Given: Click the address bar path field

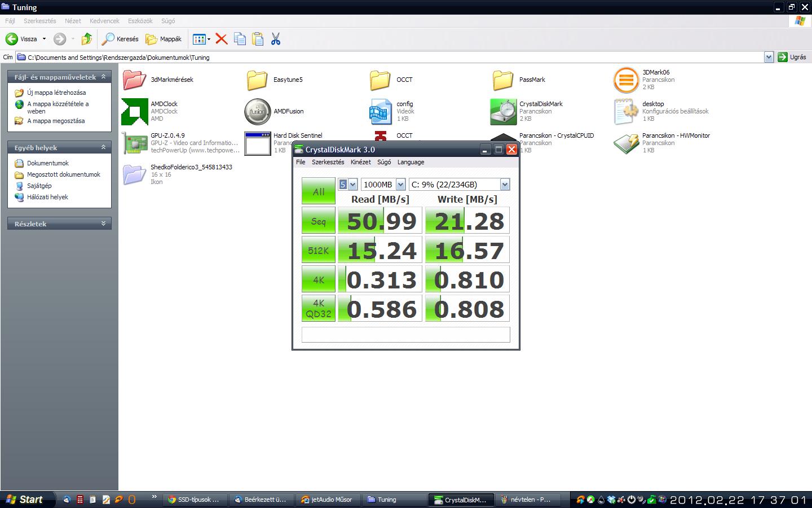Looking at the screenshot, I should click(x=394, y=57).
